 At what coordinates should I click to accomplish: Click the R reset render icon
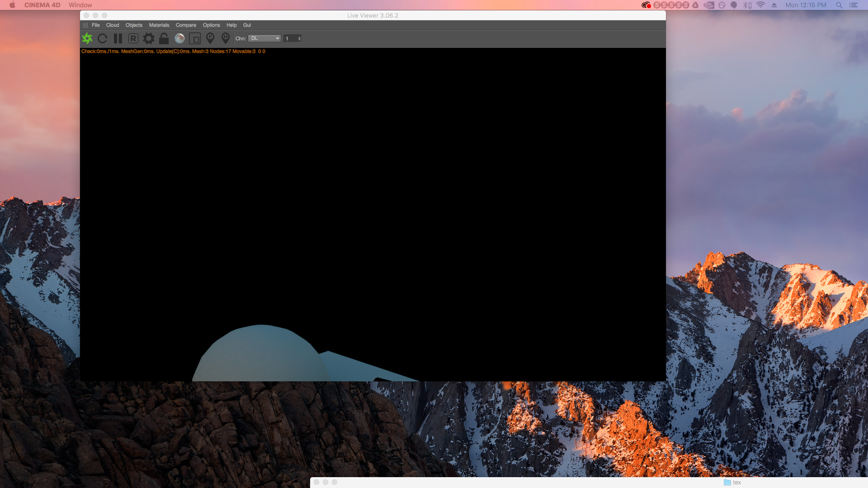coord(133,38)
